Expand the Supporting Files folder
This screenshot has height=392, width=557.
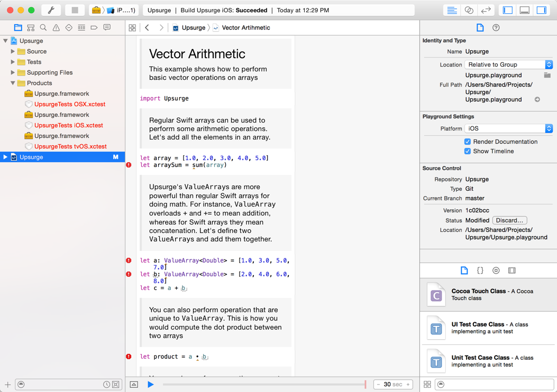[x=13, y=72]
